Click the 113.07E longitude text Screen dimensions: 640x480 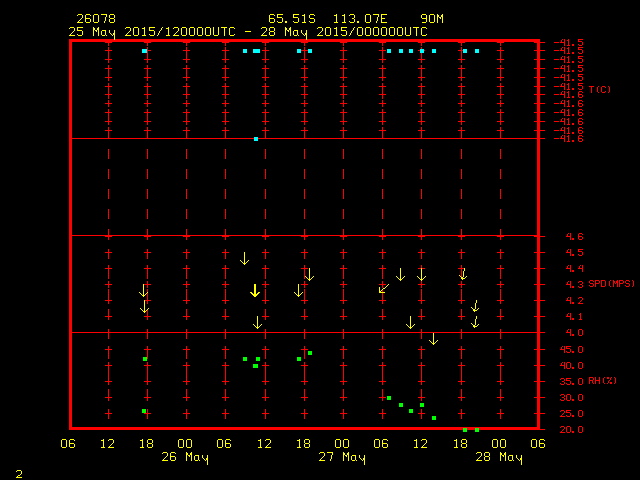[361, 19]
